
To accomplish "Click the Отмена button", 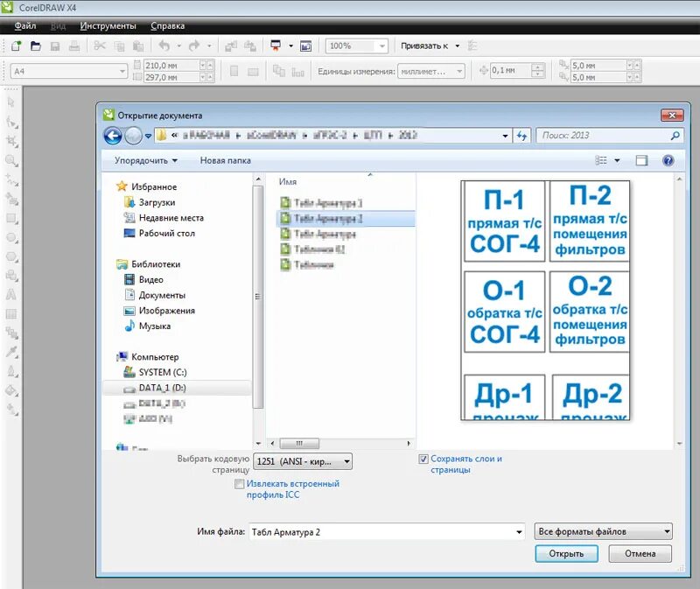I will click(640, 554).
